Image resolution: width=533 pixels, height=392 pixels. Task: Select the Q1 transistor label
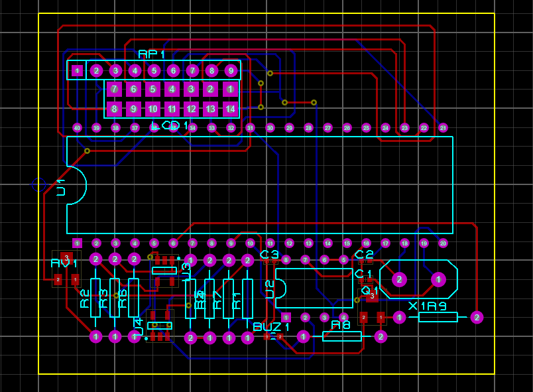coord(369,291)
